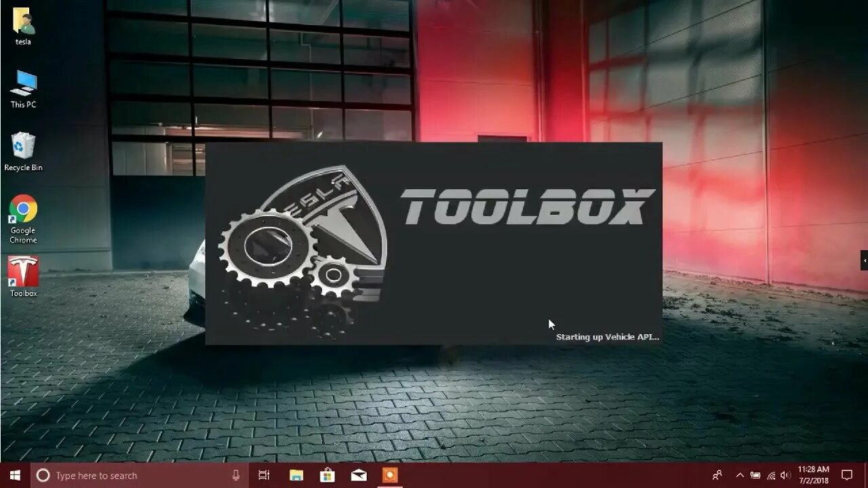Open the Google Chrome desktop shortcut
The height and width of the screenshot is (488, 868).
(x=23, y=219)
